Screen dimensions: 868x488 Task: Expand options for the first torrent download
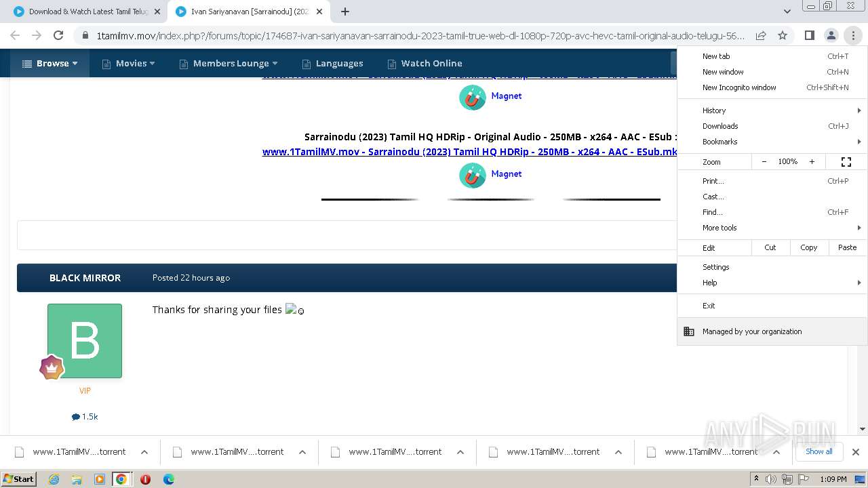click(x=144, y=452)
